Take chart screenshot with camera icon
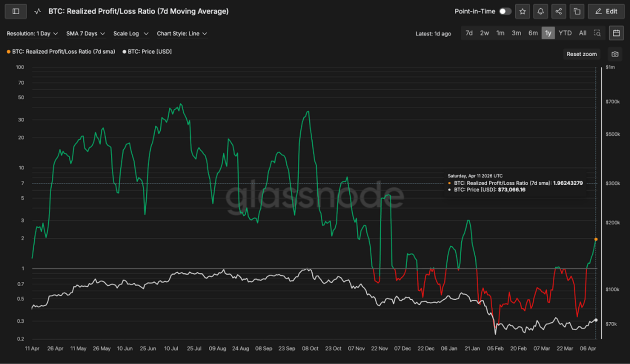 (615, 54)
